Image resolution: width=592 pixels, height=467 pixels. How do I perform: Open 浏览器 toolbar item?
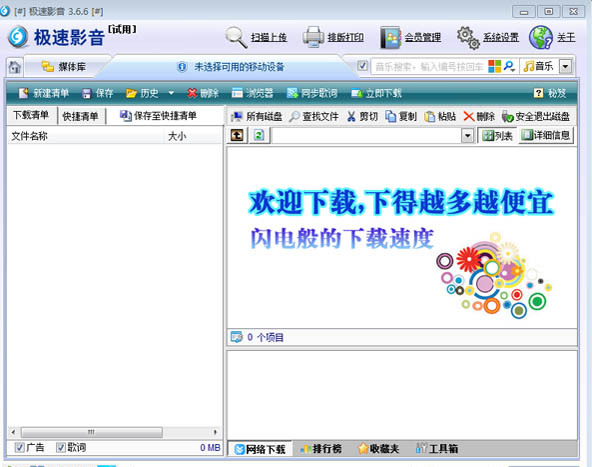coord(252,93)
